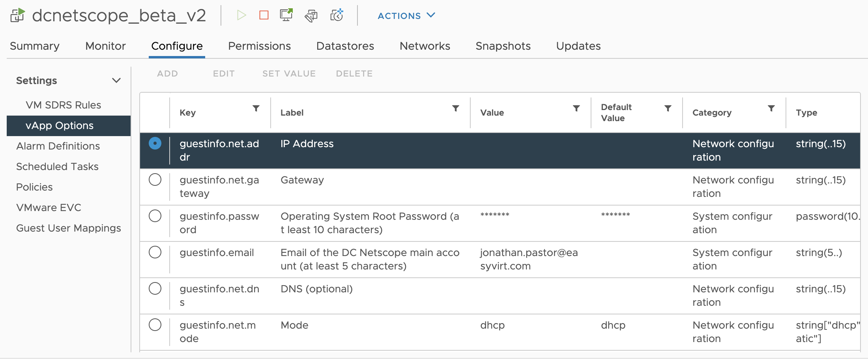Switch to the Snapshots tab
The height and width of the screenshot is (359, 868).
503,46
